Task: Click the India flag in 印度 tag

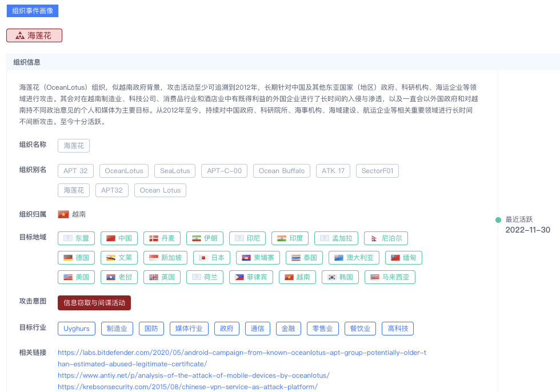Action: [282, 238]
